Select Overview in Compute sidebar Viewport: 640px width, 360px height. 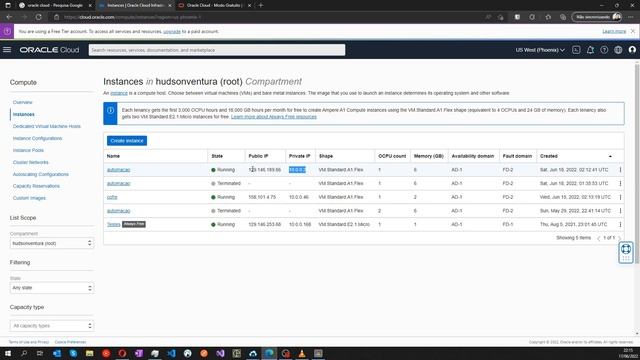tap(22, 102)
